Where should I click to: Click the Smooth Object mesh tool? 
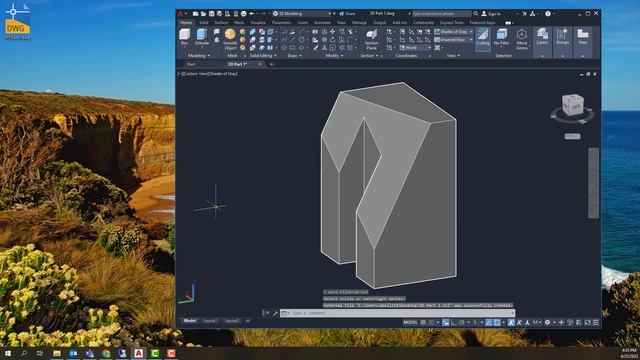230,39
